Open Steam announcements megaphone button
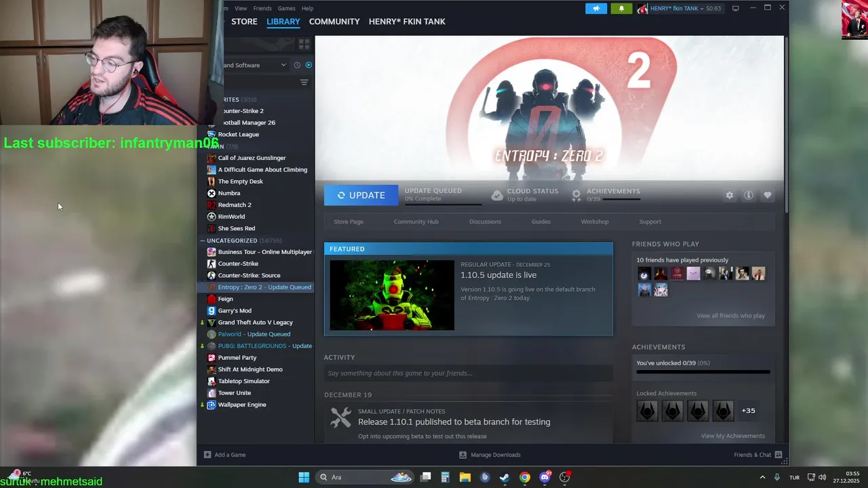 (596, 8)
